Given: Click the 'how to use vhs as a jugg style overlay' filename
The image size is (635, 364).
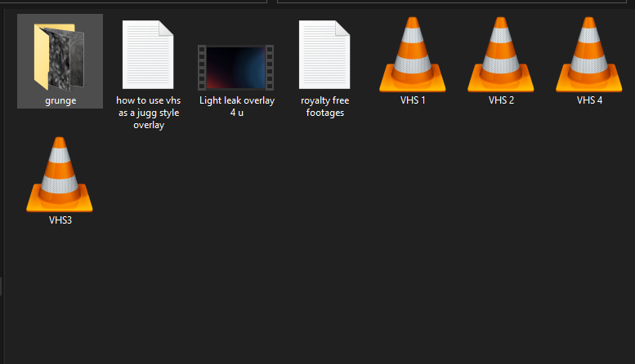Looking at the screenshot, I should point(149,113).
